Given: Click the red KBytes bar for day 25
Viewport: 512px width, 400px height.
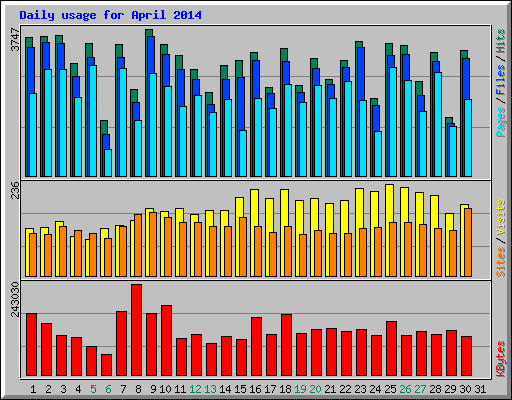Looking at the screenshot, I should (x=391, y=349).
